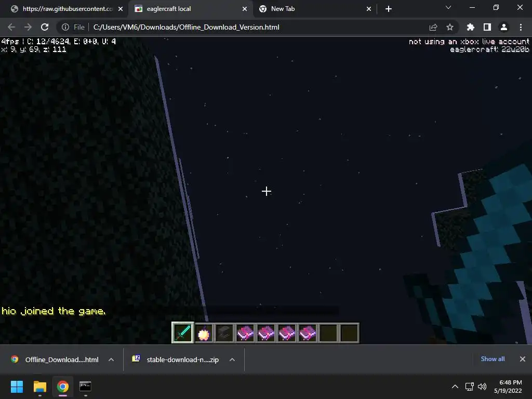Open Chrome's three-dot menu
The width and height of the screenshot is (532, 399).
tap(521, 27)
